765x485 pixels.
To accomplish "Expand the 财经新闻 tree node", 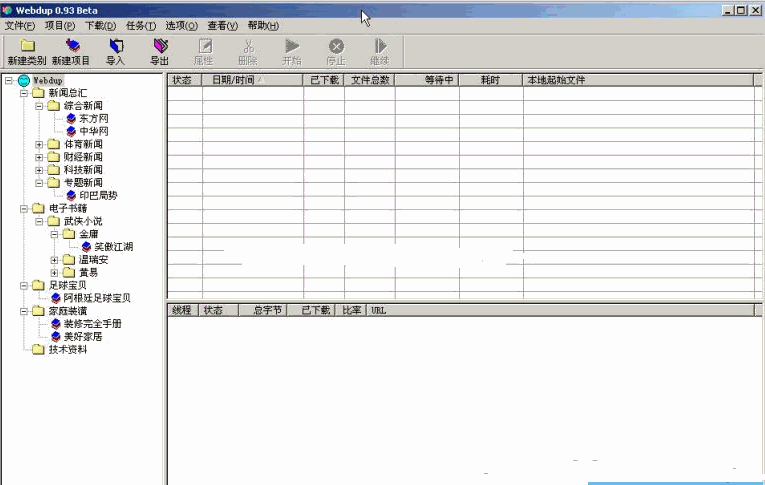I will click(x=40, y=157).
